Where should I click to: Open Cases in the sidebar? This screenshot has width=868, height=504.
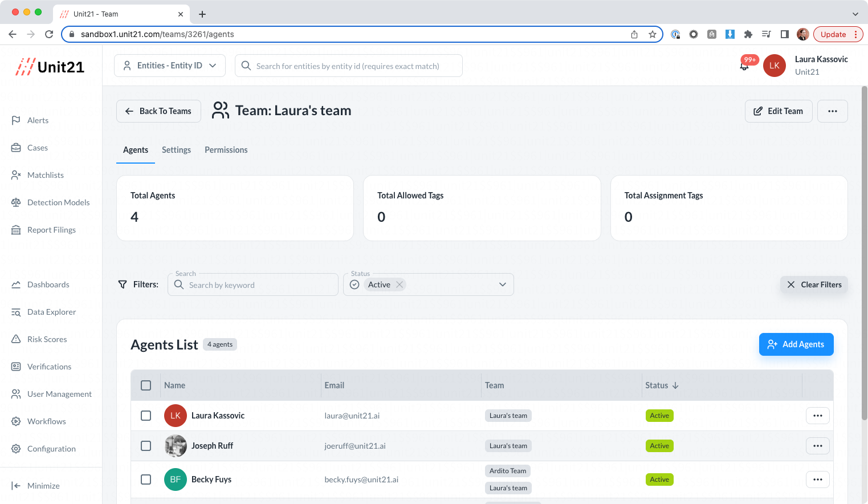point(30,148)
